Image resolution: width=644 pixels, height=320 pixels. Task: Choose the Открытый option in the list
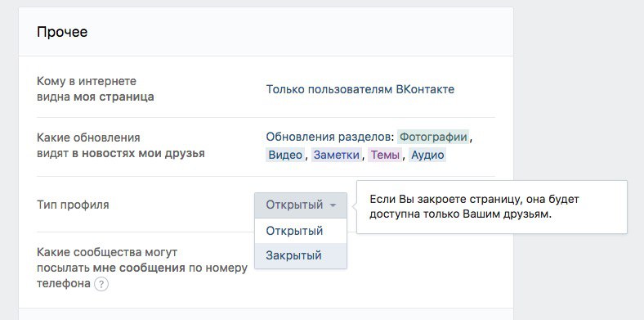pyautogui.click(x=301, y=231)
